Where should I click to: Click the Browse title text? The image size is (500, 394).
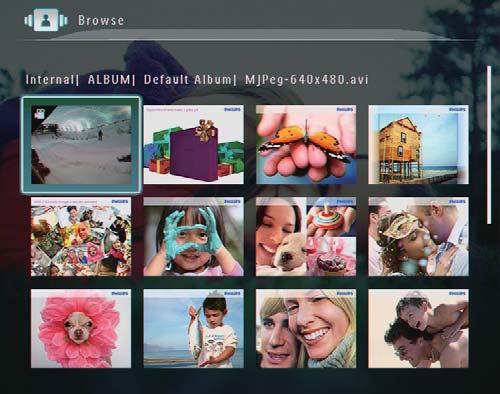point(101,20)
